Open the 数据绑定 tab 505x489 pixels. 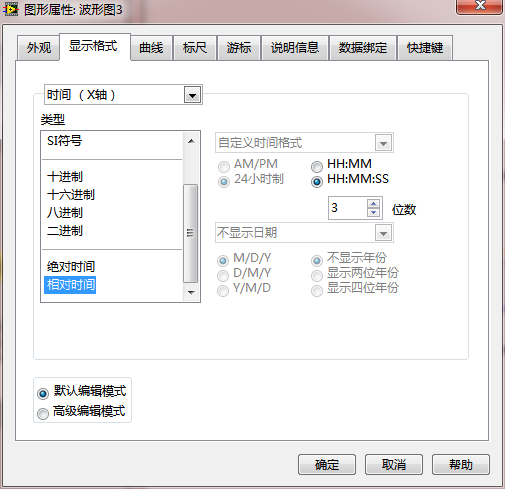[x=363, y=48]
